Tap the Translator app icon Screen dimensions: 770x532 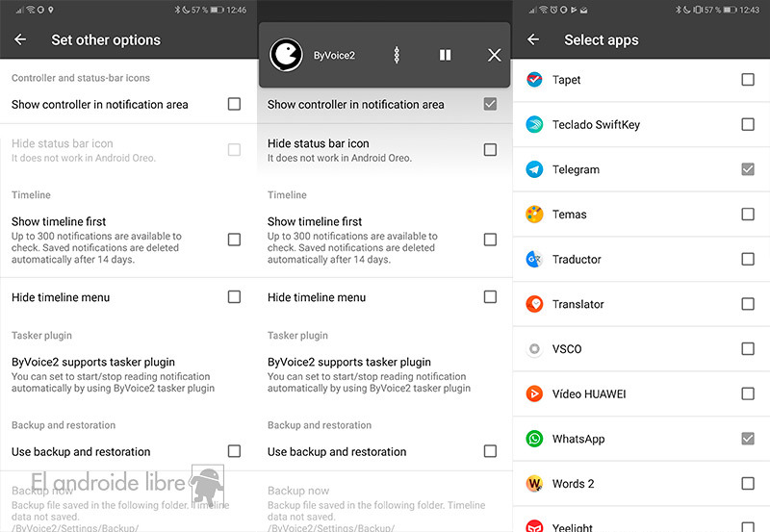[534, 304]
